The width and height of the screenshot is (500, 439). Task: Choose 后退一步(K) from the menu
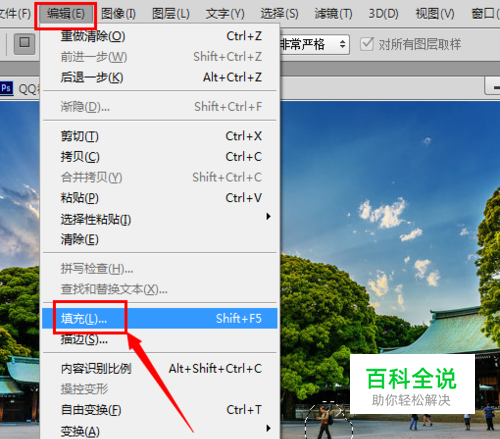click(160, 77)
